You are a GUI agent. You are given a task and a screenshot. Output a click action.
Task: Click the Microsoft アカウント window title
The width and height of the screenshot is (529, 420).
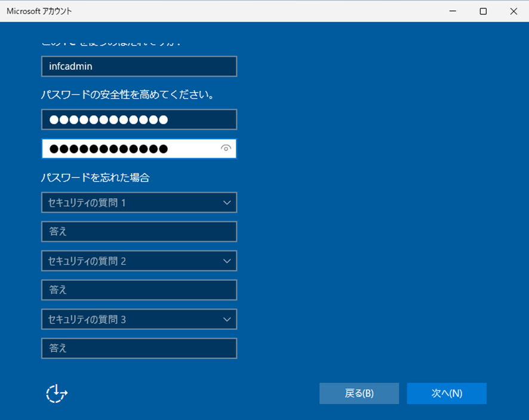click(x=39, y=11)
